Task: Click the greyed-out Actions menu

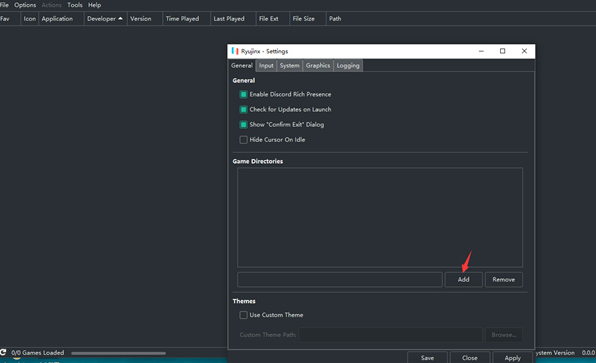Action: coord(51,5)
